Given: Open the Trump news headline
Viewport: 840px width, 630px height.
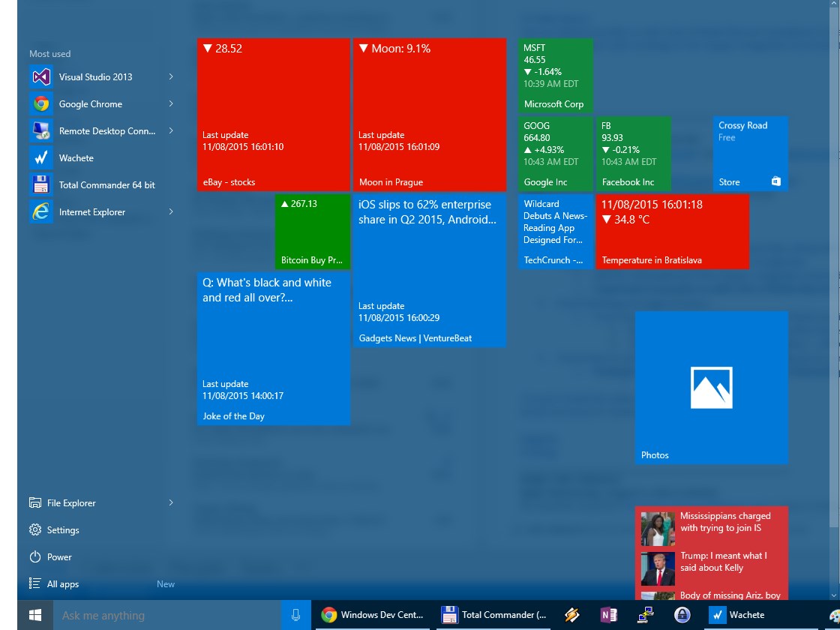Looking at the screenshot, I should coord(723,562).
